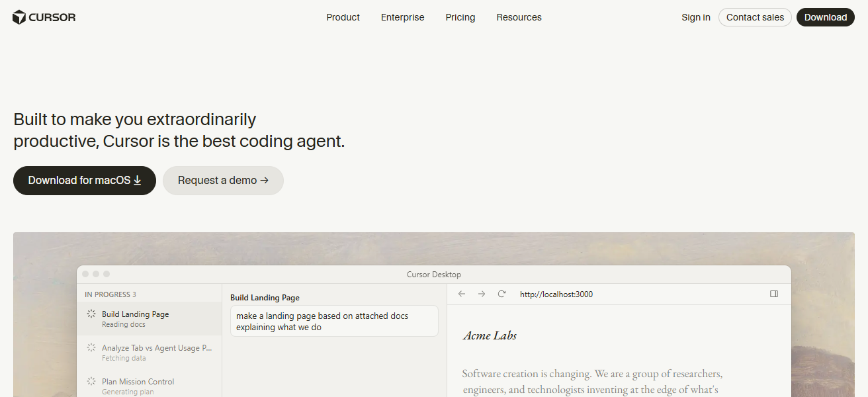Click the Generating plan status text

128,392
